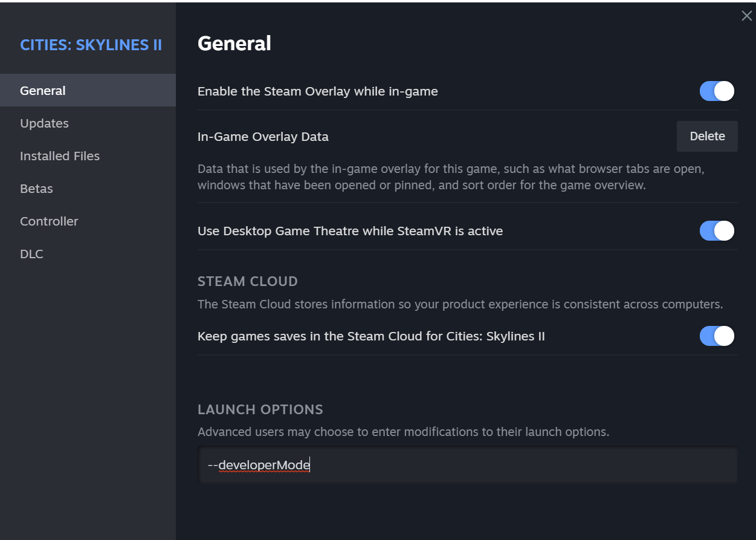Click the Enable the Steam Overlay label text

pyautogui.click(x=317, y=91)
